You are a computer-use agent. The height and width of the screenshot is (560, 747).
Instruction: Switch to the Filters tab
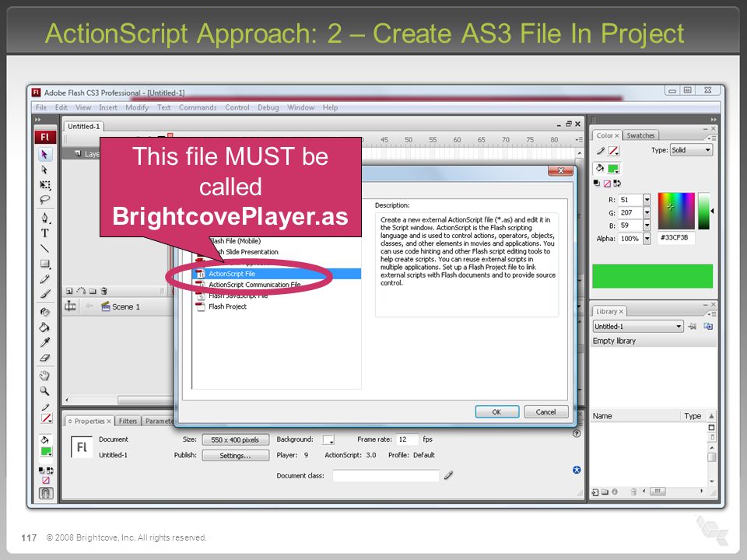(128, 421)
